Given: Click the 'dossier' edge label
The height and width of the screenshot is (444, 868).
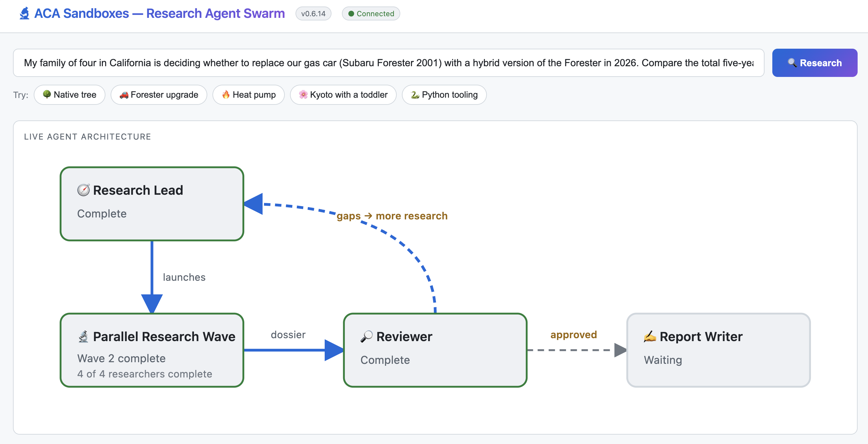Looking at the screenshot, I should (x=288, y=334).
